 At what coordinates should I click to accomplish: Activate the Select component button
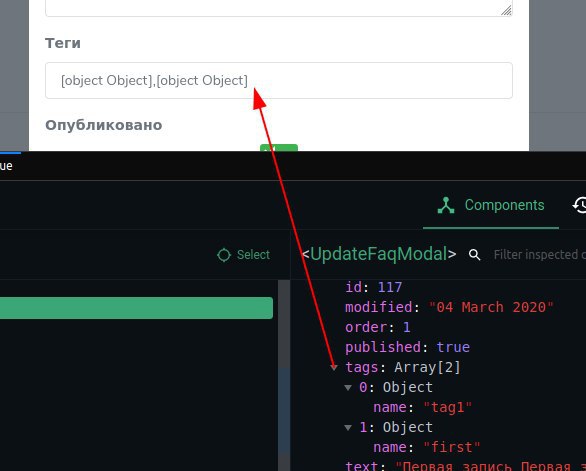pos(243,255)
